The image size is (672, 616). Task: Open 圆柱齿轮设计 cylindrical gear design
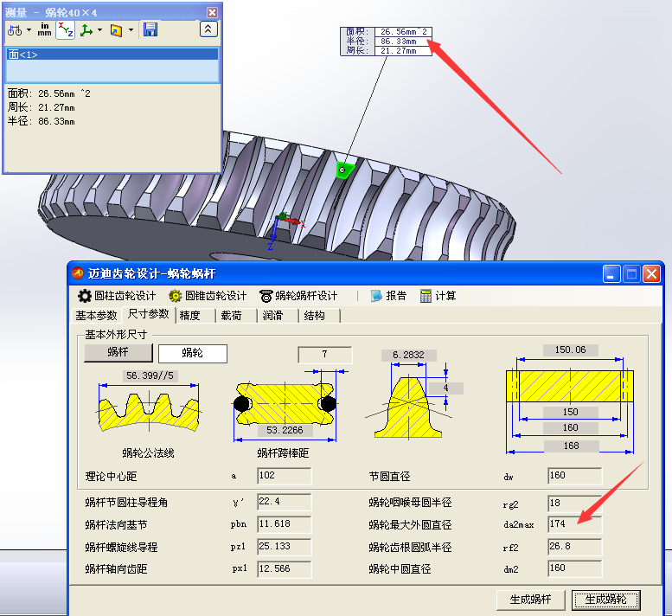click(x=117, y=296)
